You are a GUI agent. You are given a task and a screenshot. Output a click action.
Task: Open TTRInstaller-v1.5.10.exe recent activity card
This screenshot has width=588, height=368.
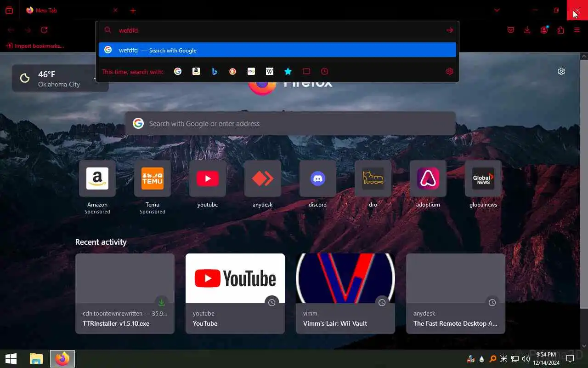click(x=125, y=293)
